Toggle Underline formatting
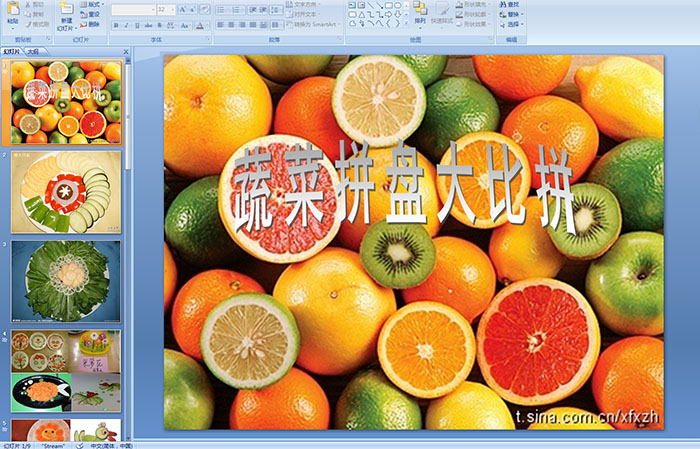 (x=138, y=25)
